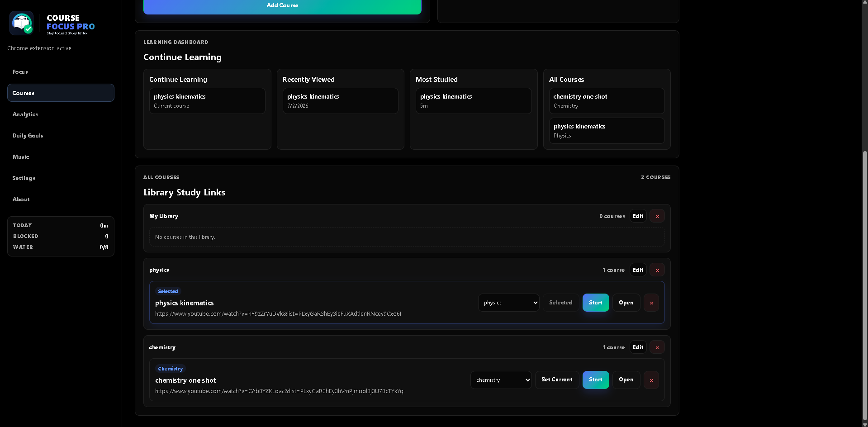This screenshot has height=427, width=868.
Task: Edit the chemistry library
Action: click(x=638, y=347)
